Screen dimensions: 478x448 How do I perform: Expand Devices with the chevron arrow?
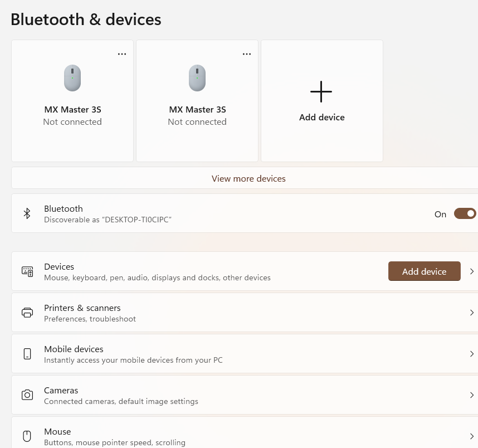tap(472, 271)
